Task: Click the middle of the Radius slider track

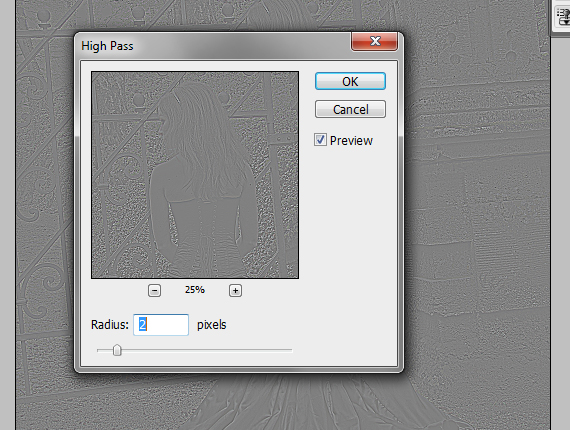Action: (x=194, y=350)
